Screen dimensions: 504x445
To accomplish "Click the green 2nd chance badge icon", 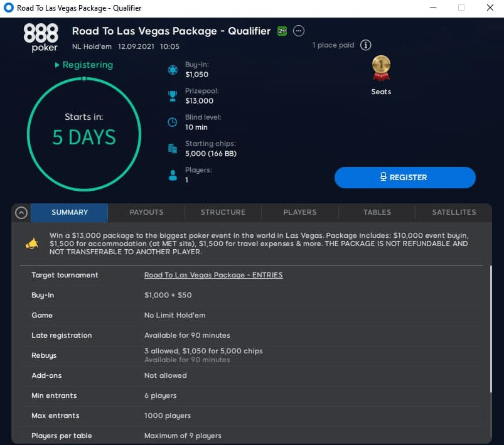I will pos(282,31).
